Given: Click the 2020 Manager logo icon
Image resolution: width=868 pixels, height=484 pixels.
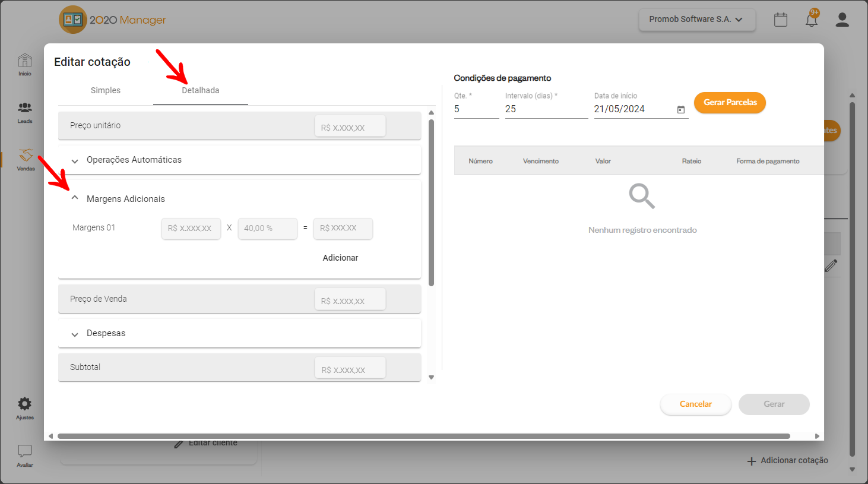Looking at the screenshot, I should (x=72, y=20).
